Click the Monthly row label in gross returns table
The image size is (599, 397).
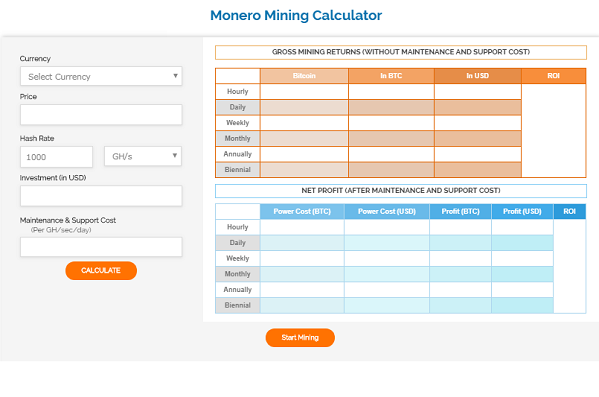click(x=238, y=138)
